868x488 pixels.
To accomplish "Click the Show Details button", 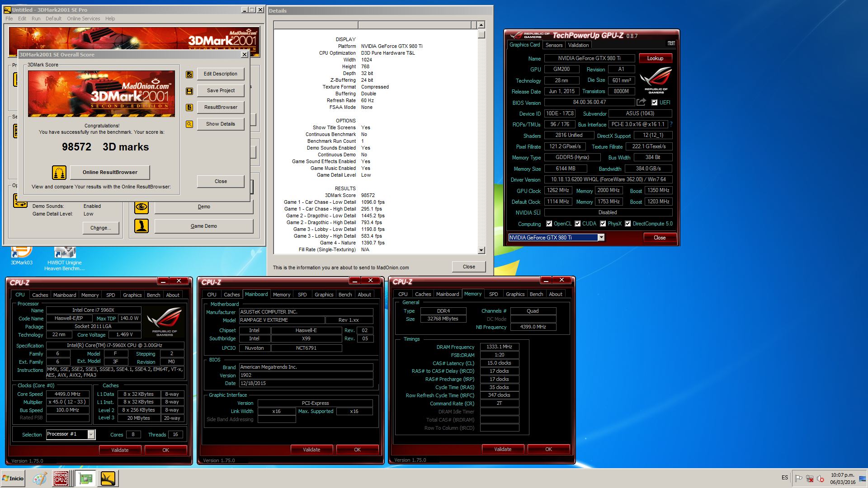I will pos(221,124).
